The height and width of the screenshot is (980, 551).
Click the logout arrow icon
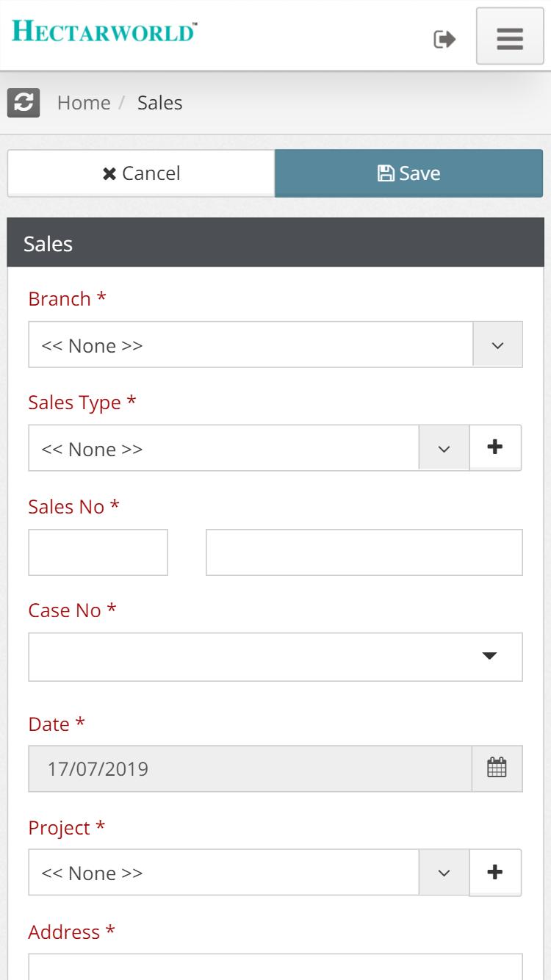point(444,39)
